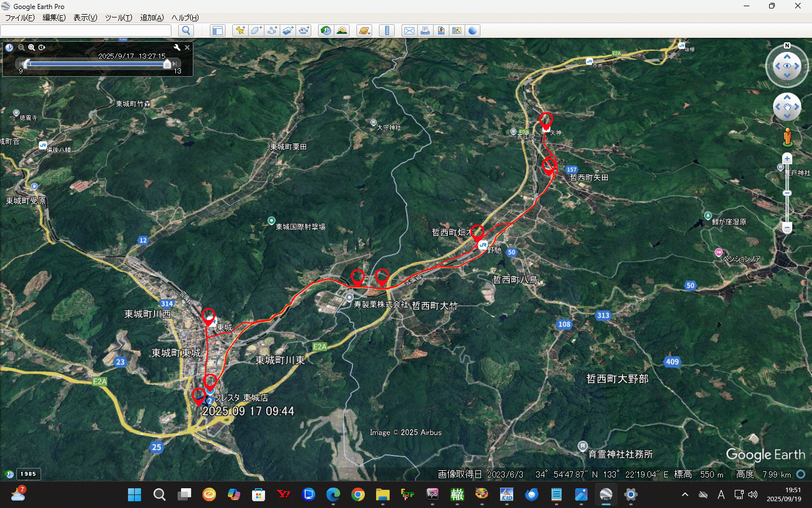Open time slider options wrench
The image size is (812, 508).
pos(176,47)
